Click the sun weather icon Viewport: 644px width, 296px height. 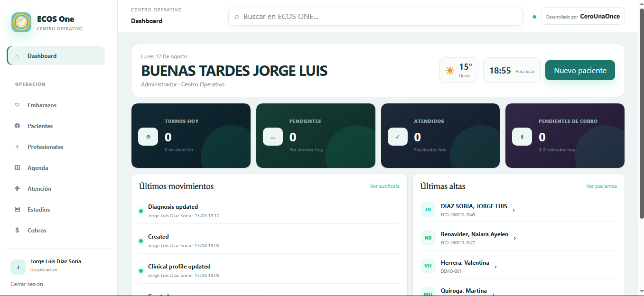point(450,71)
